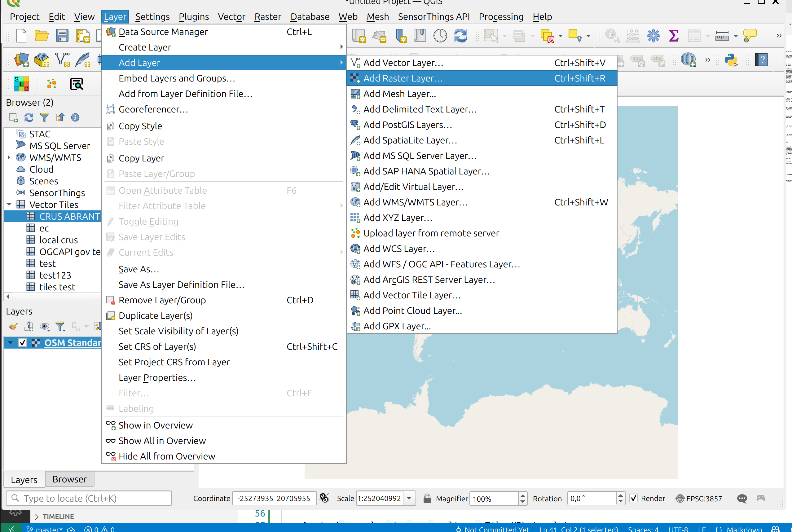Image resolution: width=792 pixels, height=532 pixels.
Task: Open the Scale dropdown arrow
Action: (x=409, y=498)
